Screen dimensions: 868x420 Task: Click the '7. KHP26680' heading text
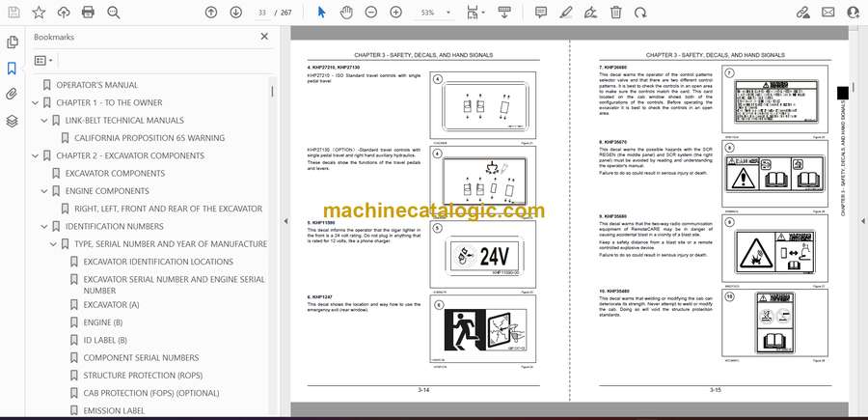[x=612, y=67]
